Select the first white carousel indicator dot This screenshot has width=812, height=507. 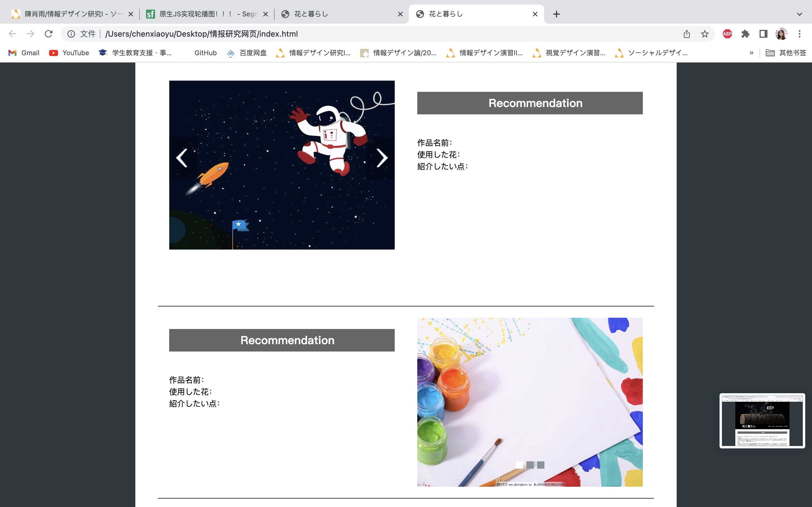519,465
